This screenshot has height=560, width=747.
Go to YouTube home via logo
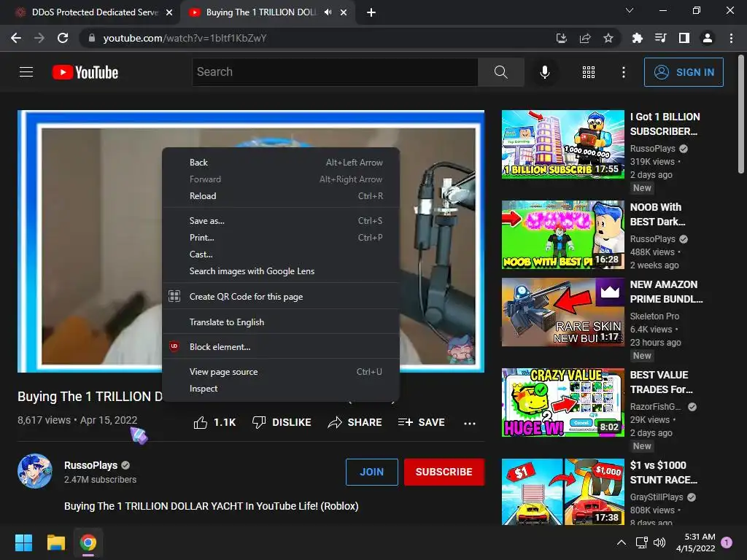(x=85, y=72)
